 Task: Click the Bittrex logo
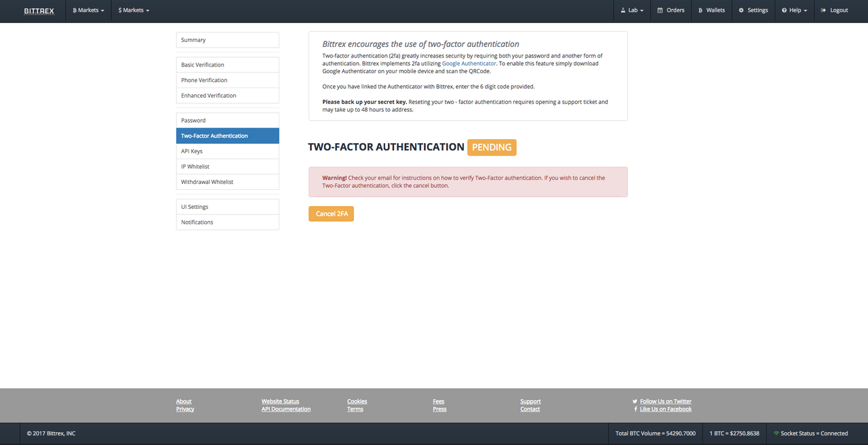click(x=39, y=11)
